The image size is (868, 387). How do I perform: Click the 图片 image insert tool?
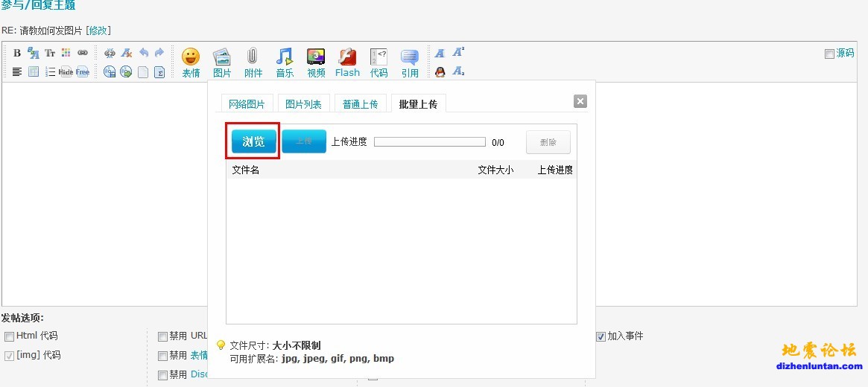pos(222,63)
